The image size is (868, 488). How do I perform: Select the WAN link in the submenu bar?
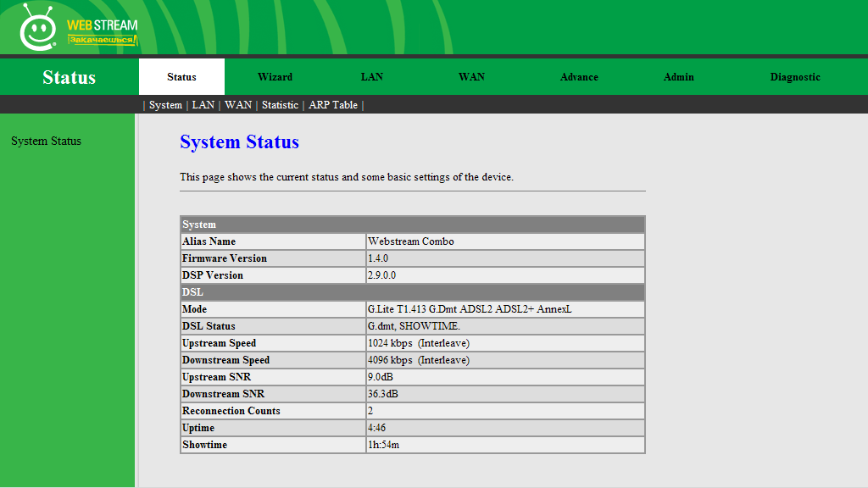pos(238,105)
